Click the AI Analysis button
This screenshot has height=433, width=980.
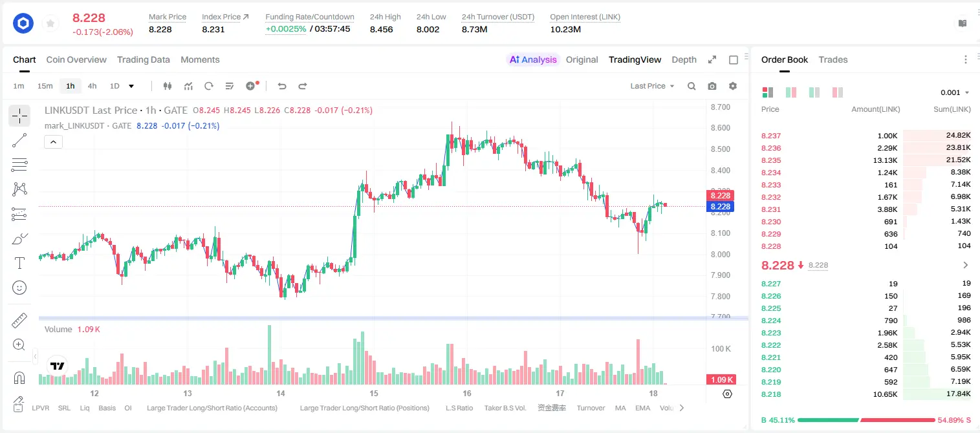pyautogui.click(x=532, y=59)
